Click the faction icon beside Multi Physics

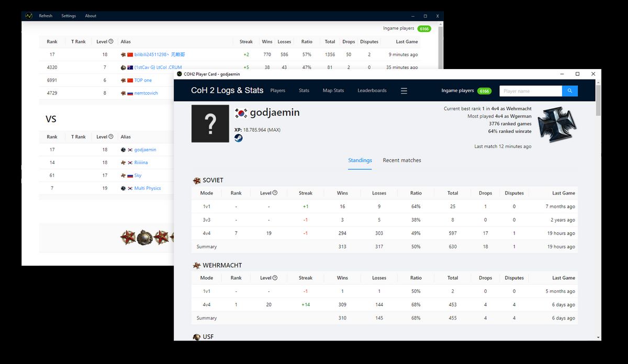[124, 188]
